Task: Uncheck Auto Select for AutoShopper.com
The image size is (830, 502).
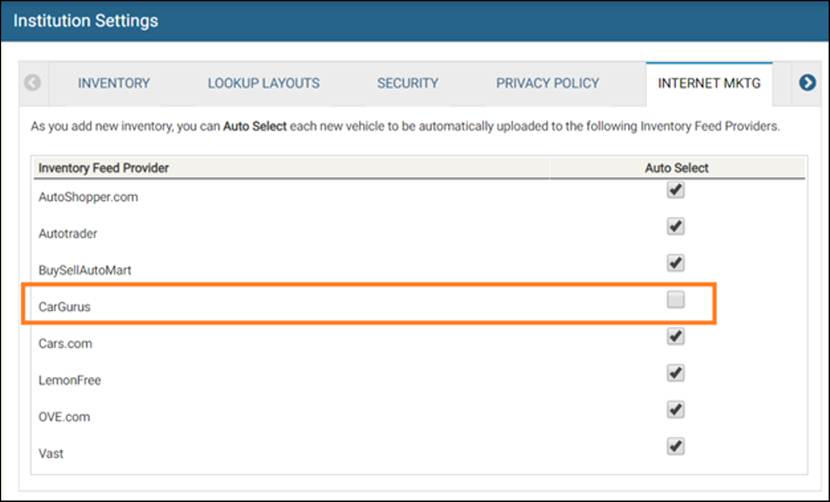Action: (x=676, y=191)
